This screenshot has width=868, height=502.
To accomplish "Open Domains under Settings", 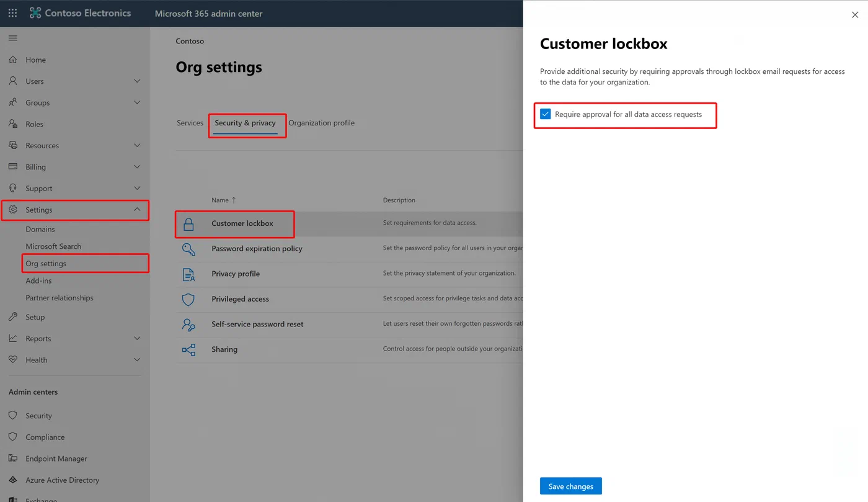I will tap(40, 230).
